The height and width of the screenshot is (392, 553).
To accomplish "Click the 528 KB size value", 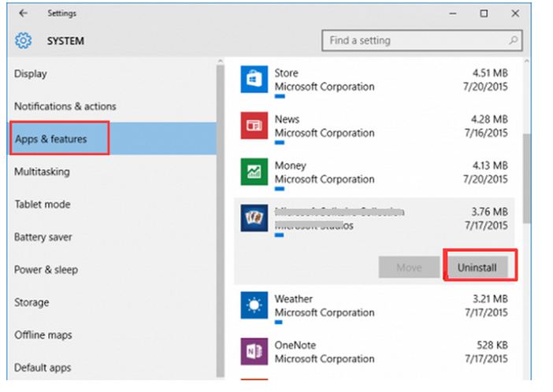I will click(492, 345).
